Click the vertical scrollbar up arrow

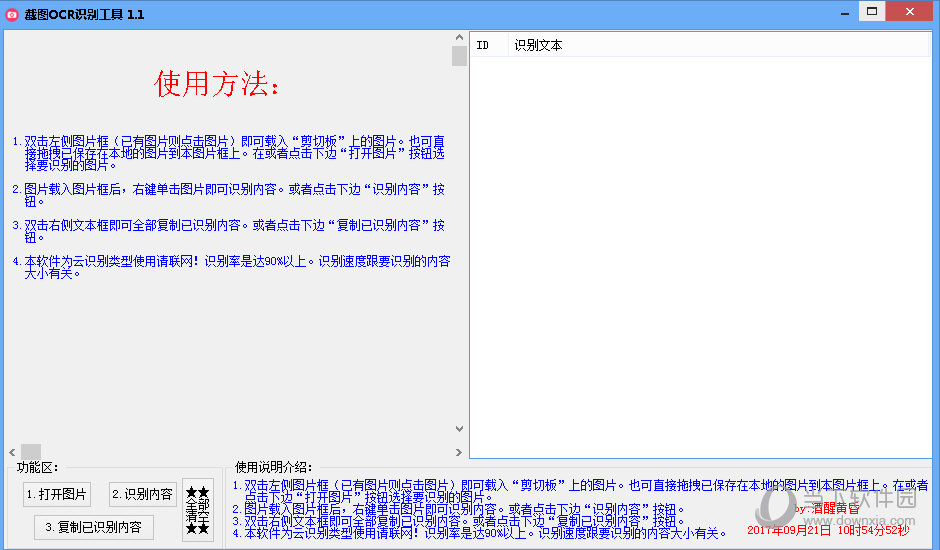(459, 37)
